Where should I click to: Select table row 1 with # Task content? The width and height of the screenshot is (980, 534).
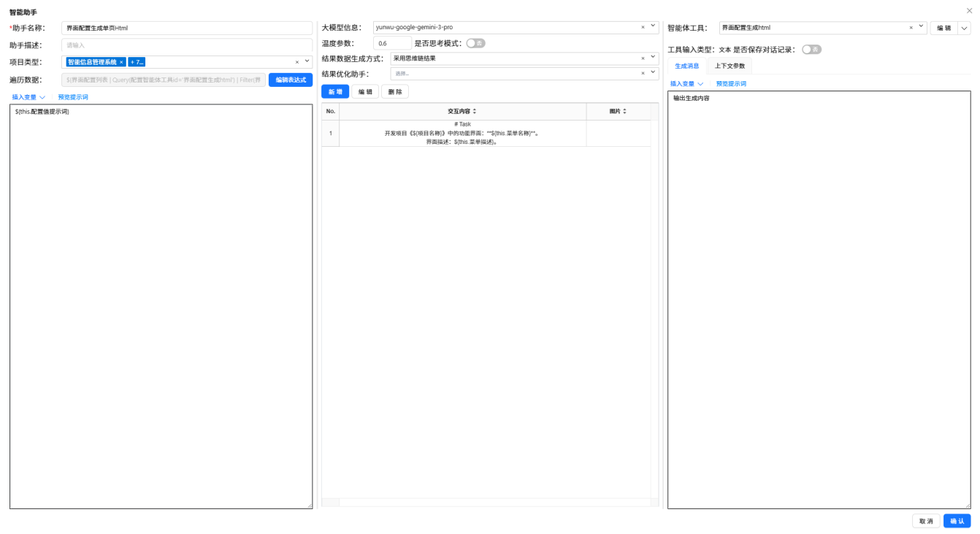click(486, 133)
